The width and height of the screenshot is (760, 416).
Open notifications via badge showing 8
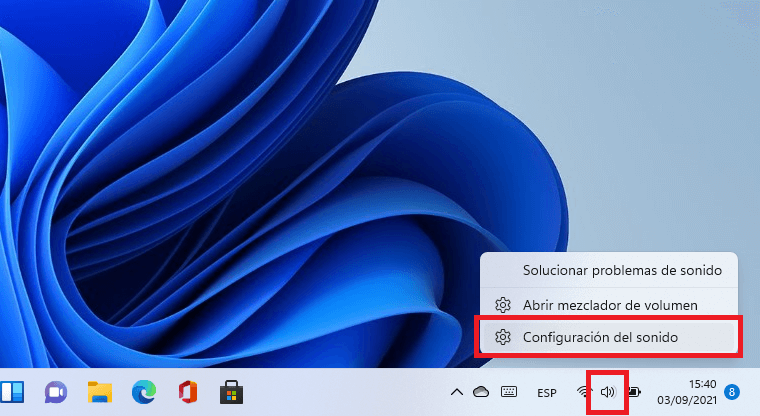(x=732, y=392)
